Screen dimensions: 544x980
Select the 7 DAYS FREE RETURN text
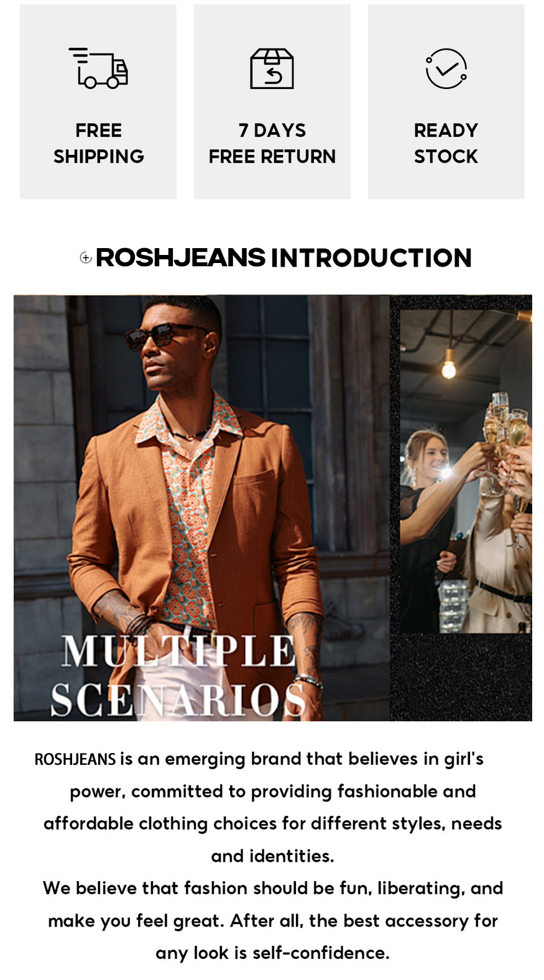(272, 143)
